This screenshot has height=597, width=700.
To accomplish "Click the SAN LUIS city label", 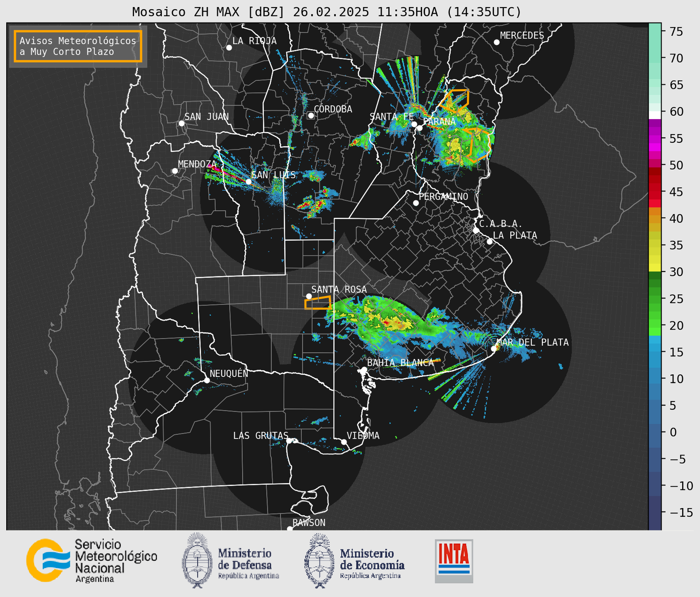I will pyautogui.click(x=273, y=175).
